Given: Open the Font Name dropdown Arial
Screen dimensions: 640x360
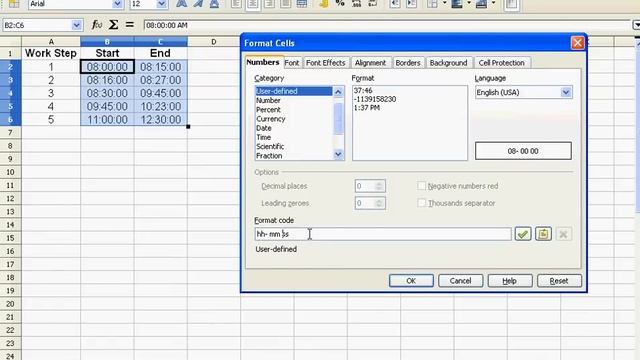Looking at the screenshot, I should click(x=117, y=4).
